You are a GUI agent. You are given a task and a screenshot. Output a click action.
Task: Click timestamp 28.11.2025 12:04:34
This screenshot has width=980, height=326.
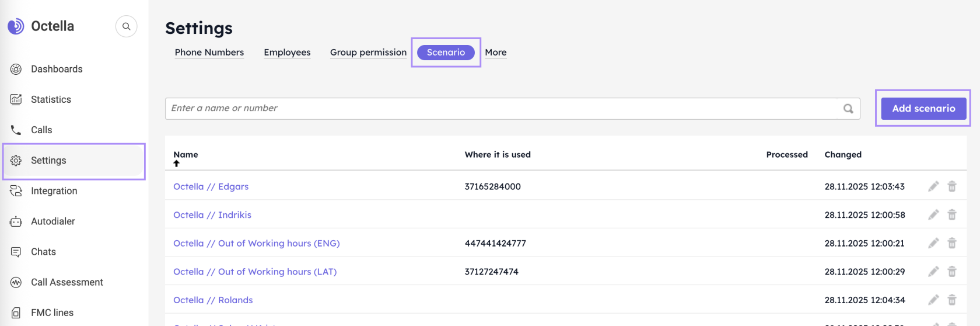tap(864, 300)
